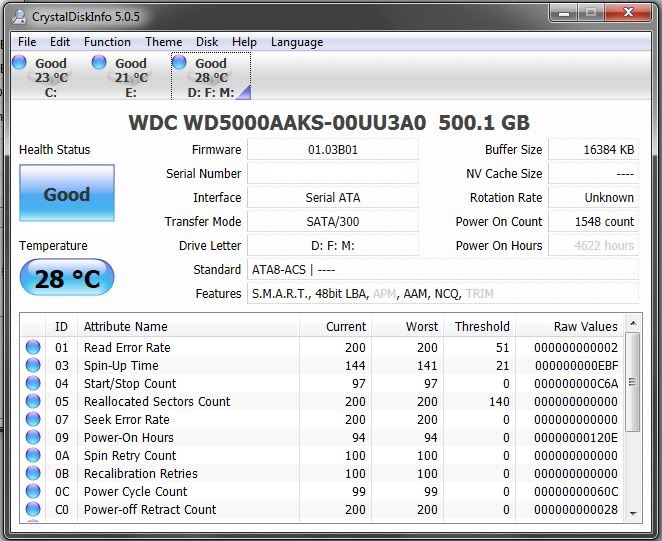Click status orb for Power-On Hours row
Image resolution: width=662 pixels, height=541 pixels.
point(34,438)
